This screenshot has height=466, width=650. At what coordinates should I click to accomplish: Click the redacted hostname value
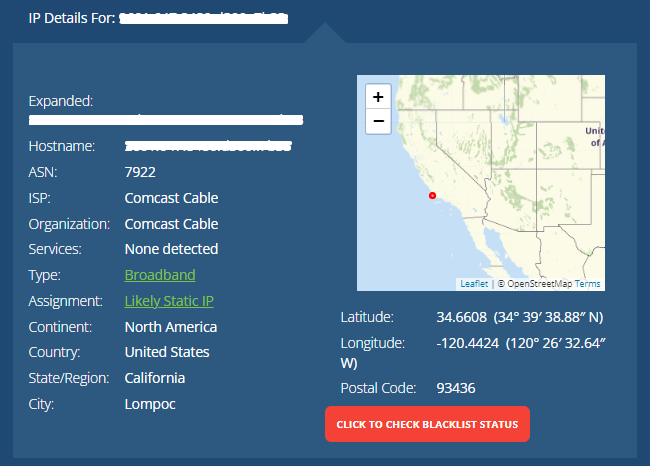pos(208,146)
